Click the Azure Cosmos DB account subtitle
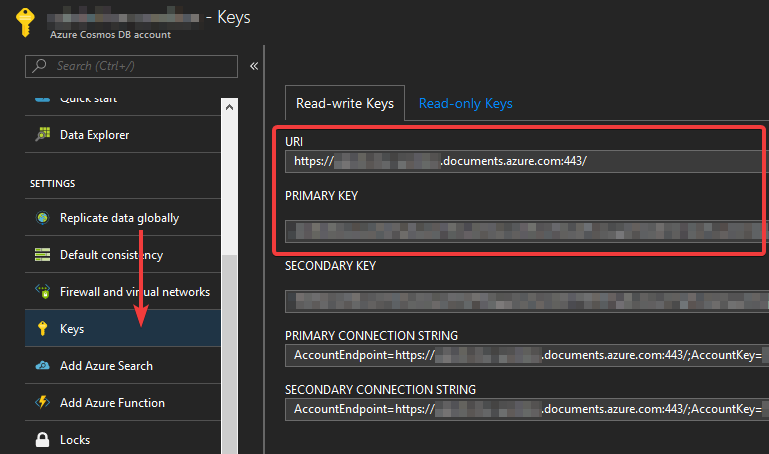Screen dimensions: 769x454 (x=110, y=35)
